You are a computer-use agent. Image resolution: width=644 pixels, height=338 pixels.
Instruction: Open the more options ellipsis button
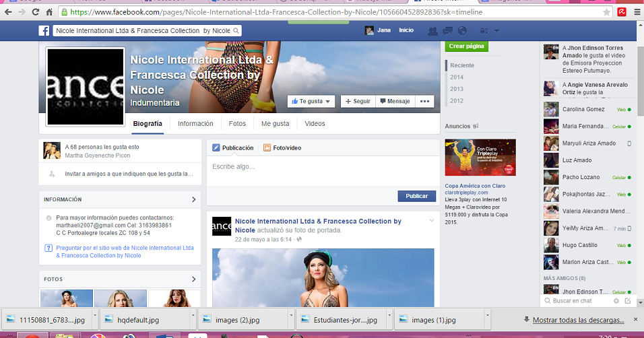click(x=424, y=102)
